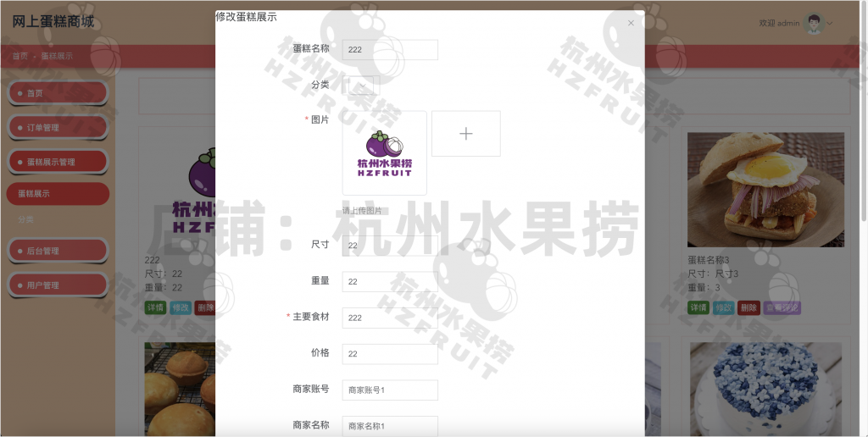The width and height of the screenshot is (868, 437).
Task: Click the 商家名称 input field
Action: pyautogui.click(x=390, y=426)
